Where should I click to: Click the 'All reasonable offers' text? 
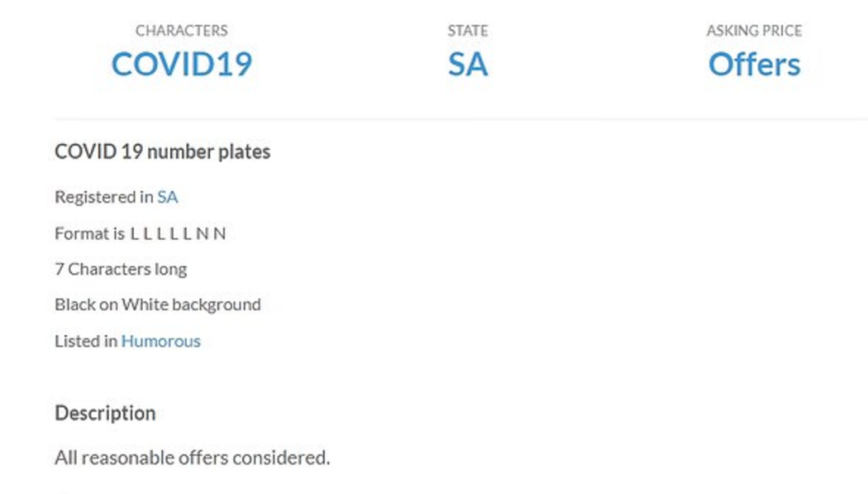130,458
